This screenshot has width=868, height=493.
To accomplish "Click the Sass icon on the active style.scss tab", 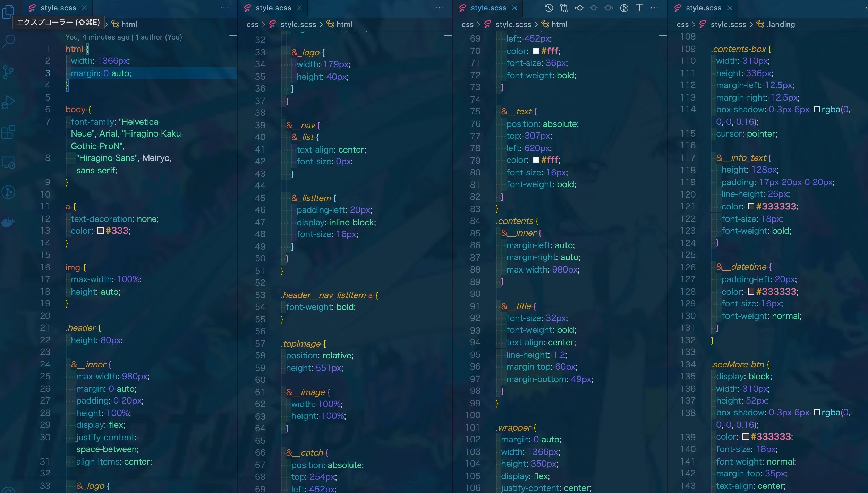I will tap(462, 8).
